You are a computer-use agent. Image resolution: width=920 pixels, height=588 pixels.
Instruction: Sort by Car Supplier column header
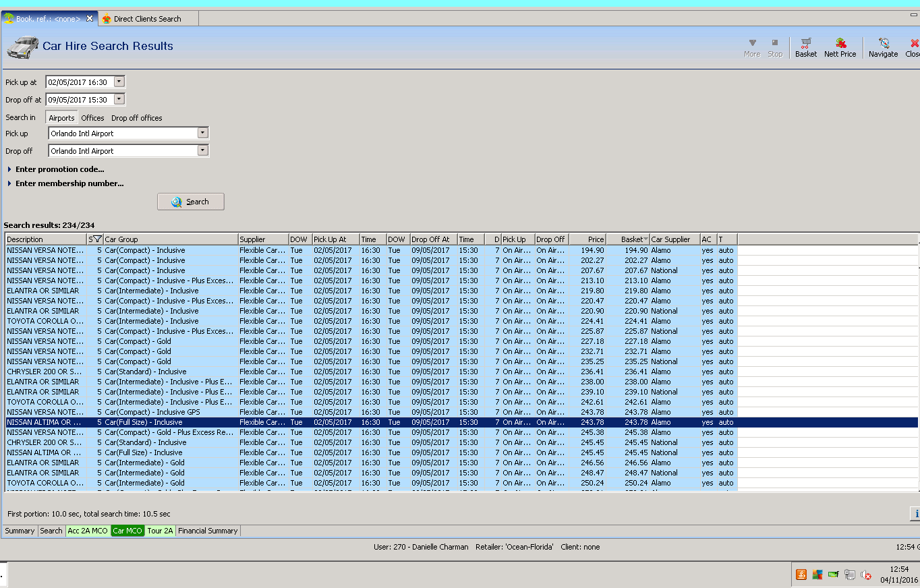pyautogui.click(x=674, y=239)
